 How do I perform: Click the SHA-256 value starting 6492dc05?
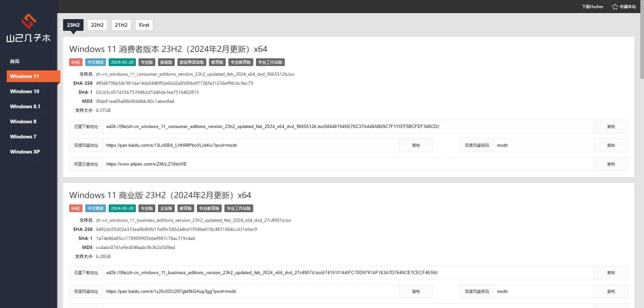(x=176, y=229)
